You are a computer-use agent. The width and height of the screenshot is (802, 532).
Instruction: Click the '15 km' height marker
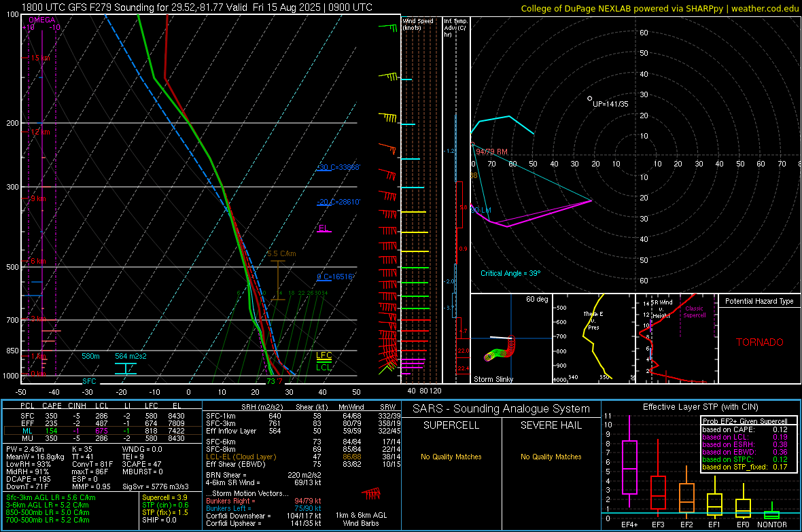click(x=40, y=58)
